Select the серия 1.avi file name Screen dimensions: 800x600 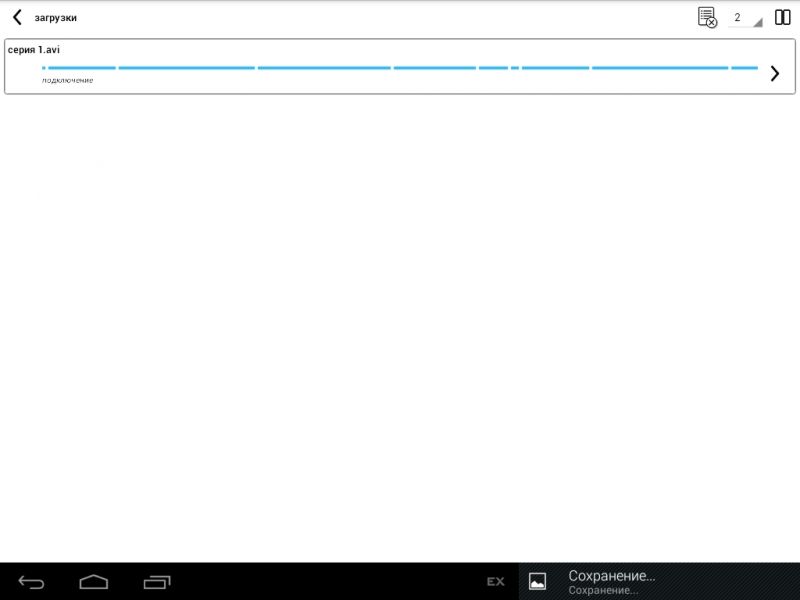pos(34,49)
